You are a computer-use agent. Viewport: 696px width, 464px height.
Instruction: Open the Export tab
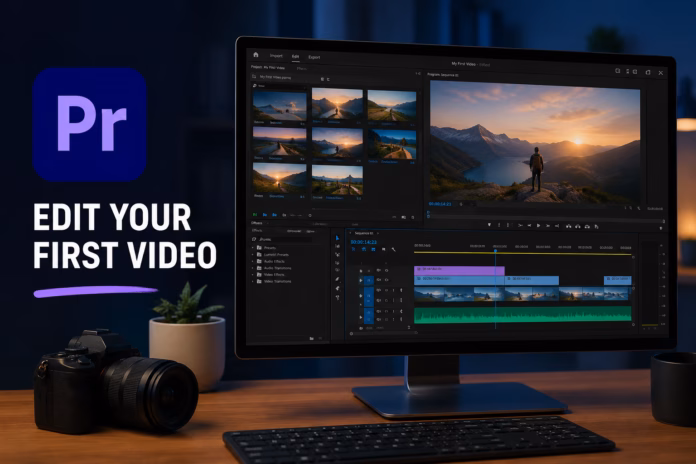tap(314, 57)
